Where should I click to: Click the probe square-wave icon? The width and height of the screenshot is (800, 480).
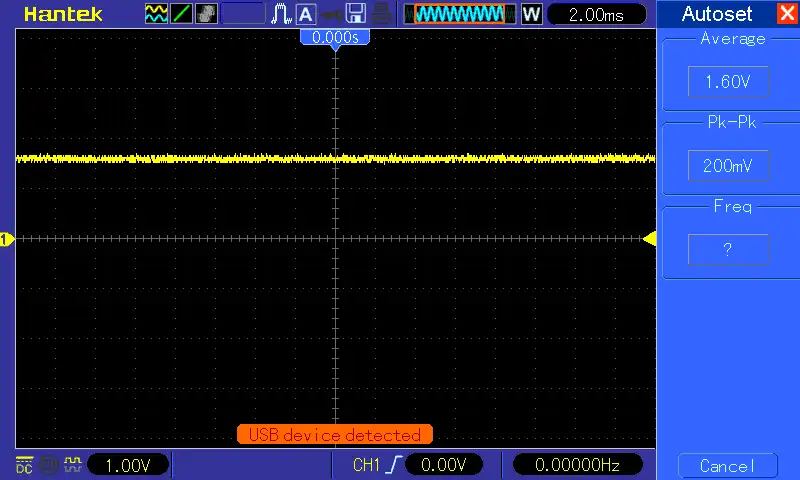[x=73, y=465]
